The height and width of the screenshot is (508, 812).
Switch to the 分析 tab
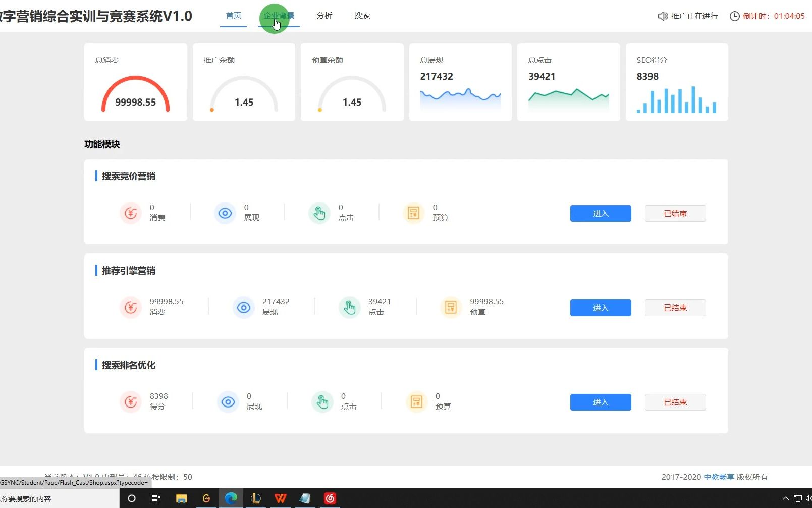324,16
